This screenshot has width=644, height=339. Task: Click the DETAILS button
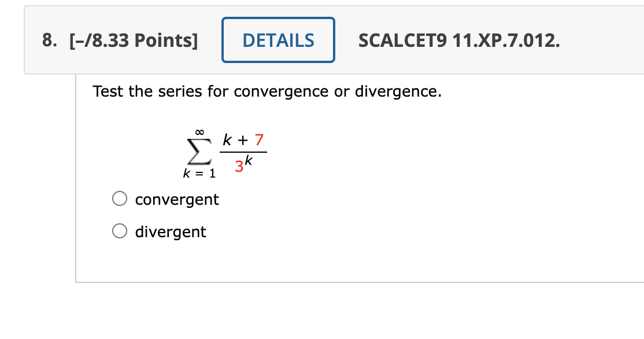click(278, 39)
